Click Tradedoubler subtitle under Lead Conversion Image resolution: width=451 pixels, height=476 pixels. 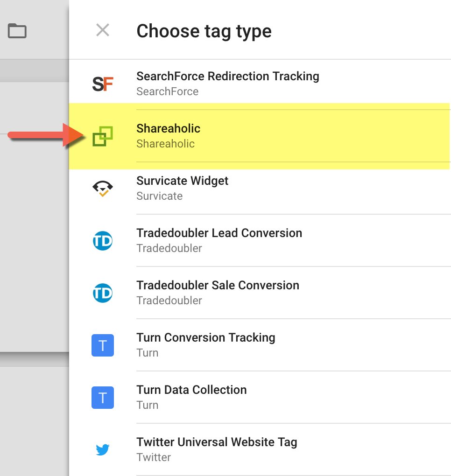coord(169,248)
